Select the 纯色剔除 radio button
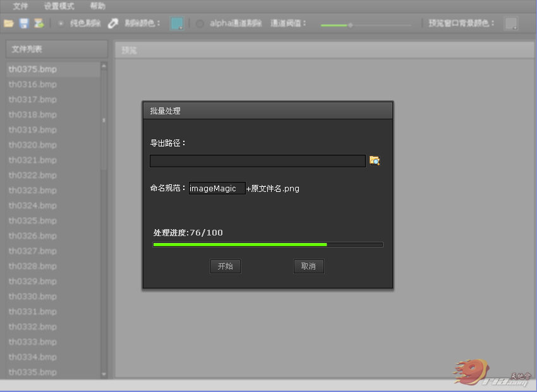 click(x=61, y=23)
